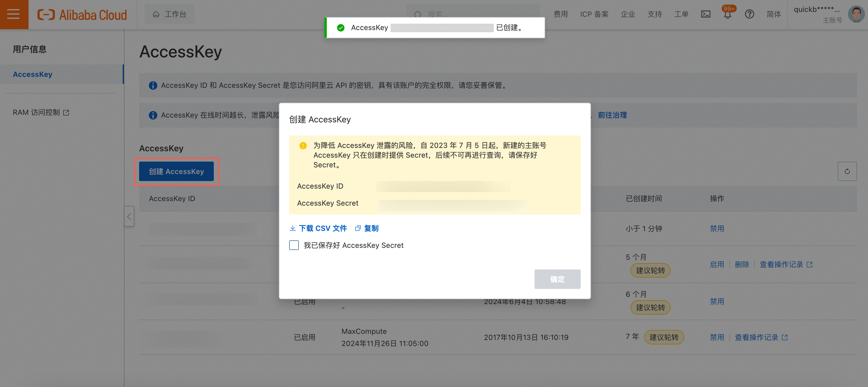Screen dimensions: 868x387
Task: Open the 工作台 workbench tab
Action: coord(169,14)
